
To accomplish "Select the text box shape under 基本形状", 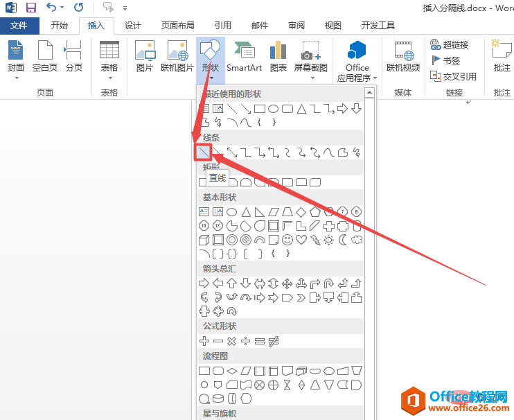I will click(204, 212).
